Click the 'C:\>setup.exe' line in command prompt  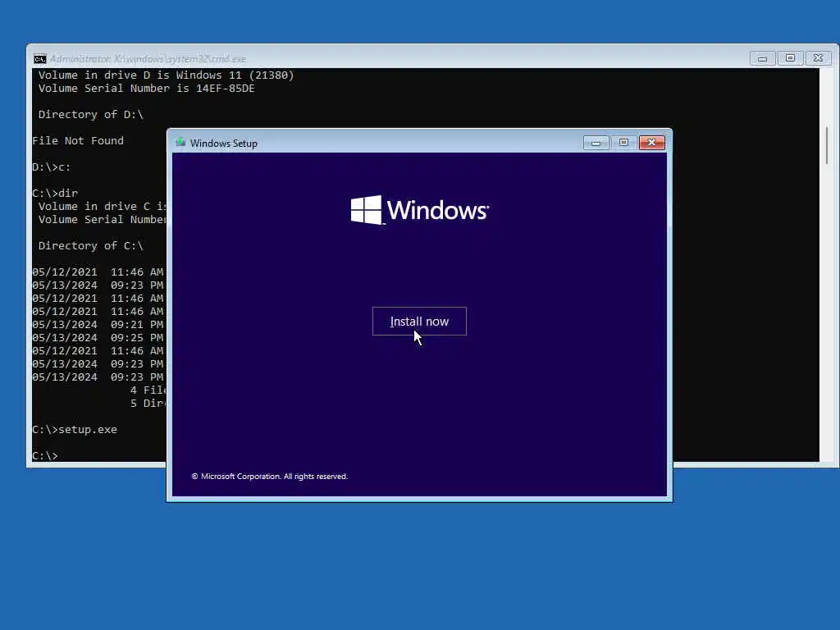point(75,430)
